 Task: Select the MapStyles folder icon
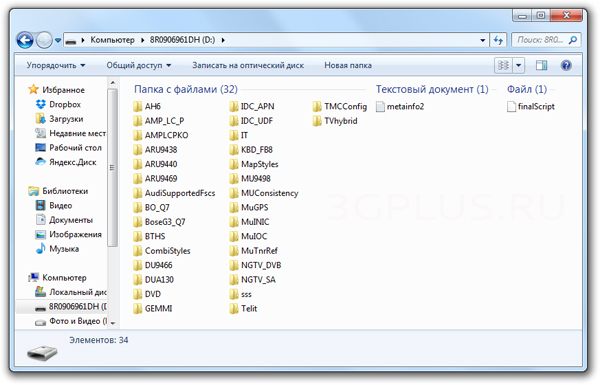coord(234,164)
